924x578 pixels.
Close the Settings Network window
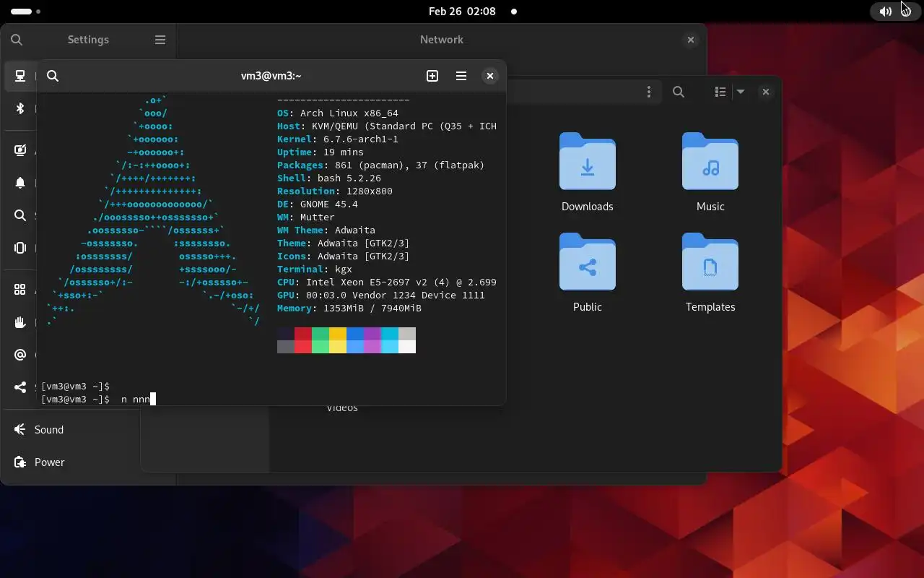tap(691, 40)
